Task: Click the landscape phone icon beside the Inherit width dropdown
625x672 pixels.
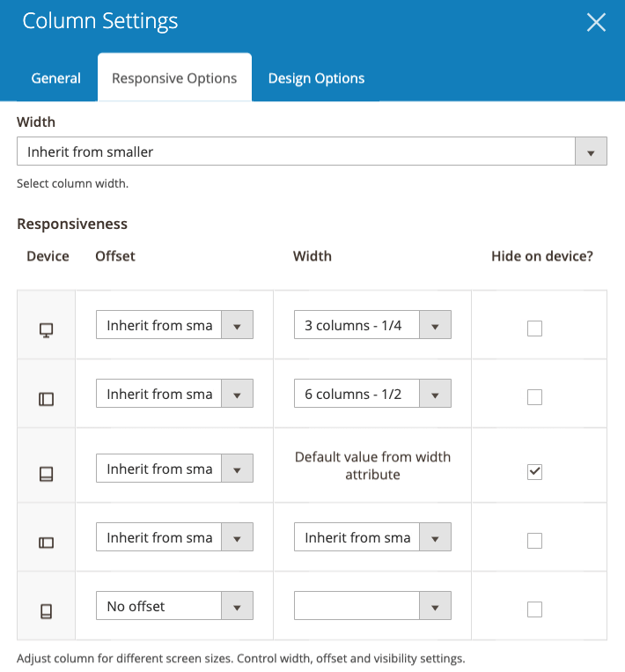Action: coord(47,543)
